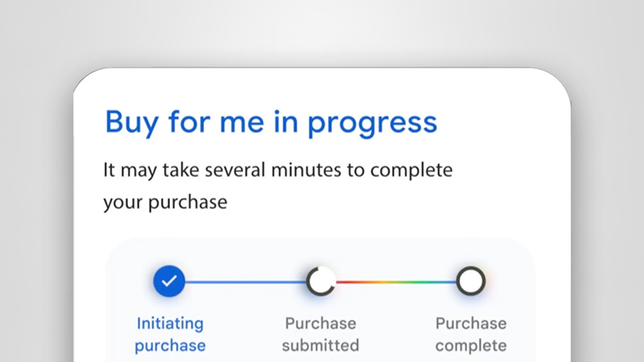Click the 'your purchase' line of text
This screenshot has width=644, height=362.
pyautogui.click(x=165, y=203)
